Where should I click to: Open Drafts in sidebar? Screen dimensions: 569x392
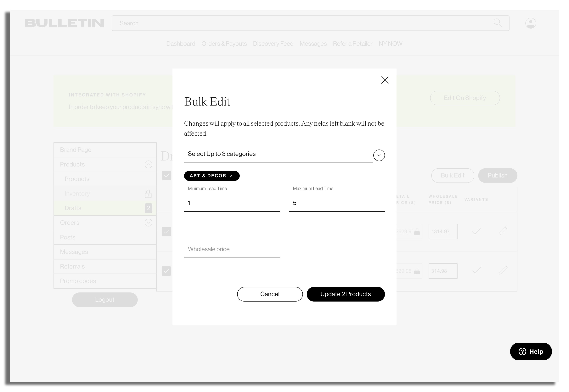105,208
